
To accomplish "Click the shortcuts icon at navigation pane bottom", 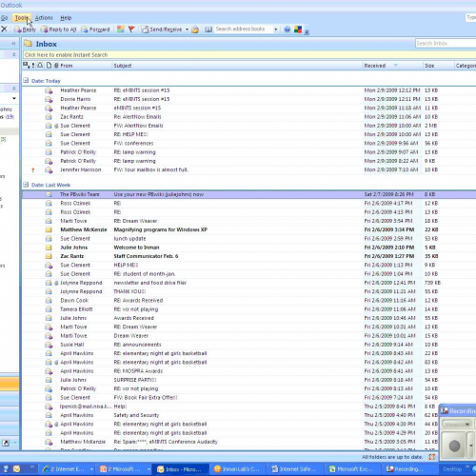I will coord(6,443).
